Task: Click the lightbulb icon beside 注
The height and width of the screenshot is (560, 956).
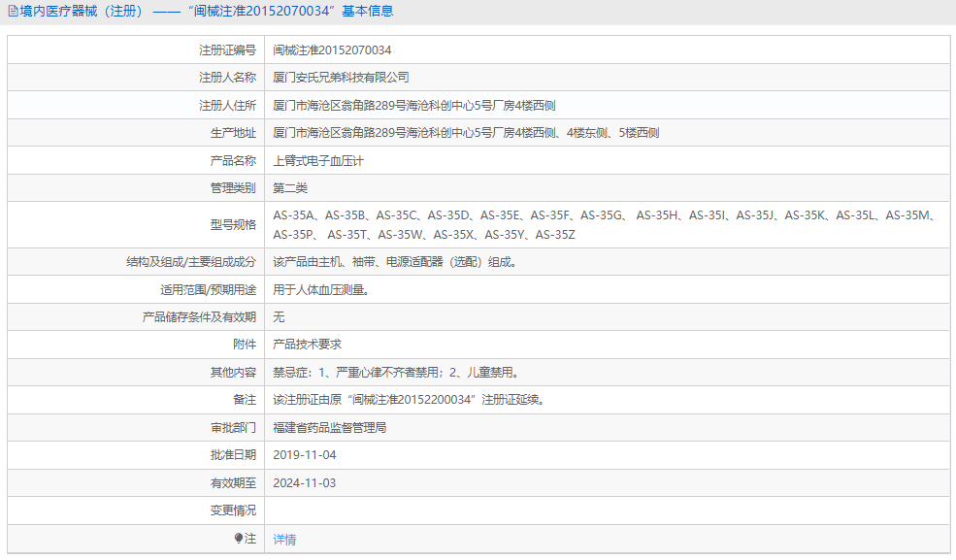Action: point(239,538)
